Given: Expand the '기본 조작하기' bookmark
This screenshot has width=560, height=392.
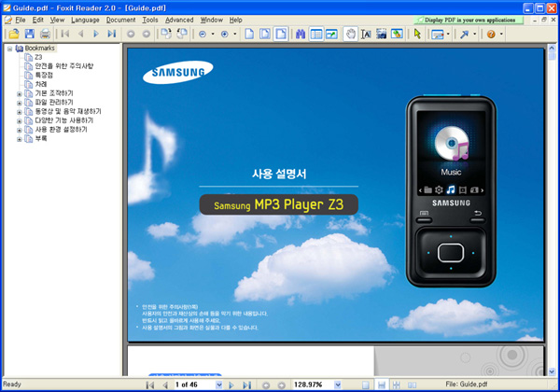Looking at the screenshot, I should click(20, 94).
